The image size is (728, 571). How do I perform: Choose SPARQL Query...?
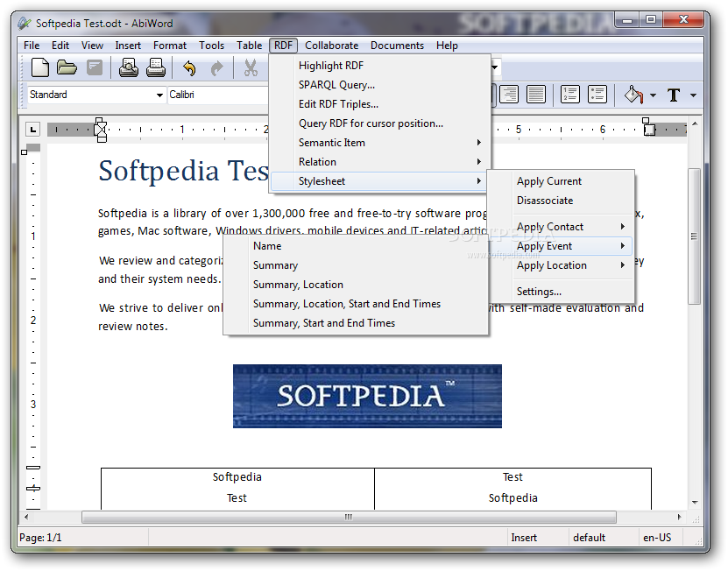[x=379, y=85]
